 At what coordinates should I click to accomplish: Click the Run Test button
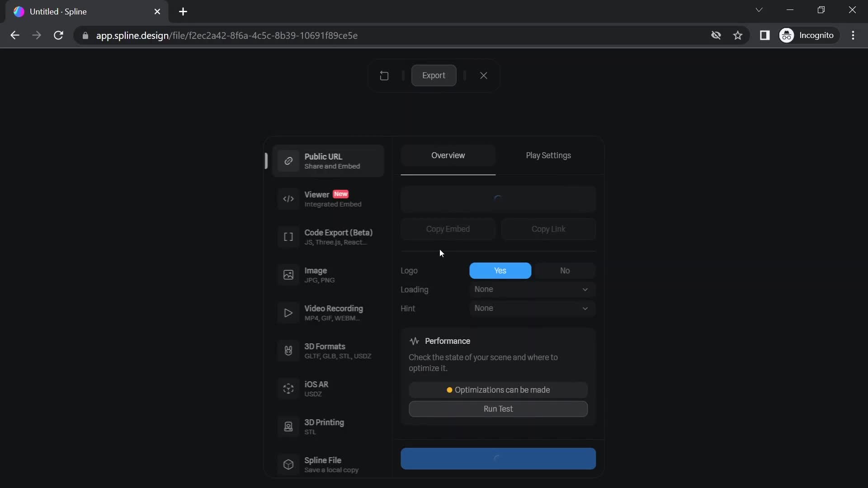(x=498, y=409)
